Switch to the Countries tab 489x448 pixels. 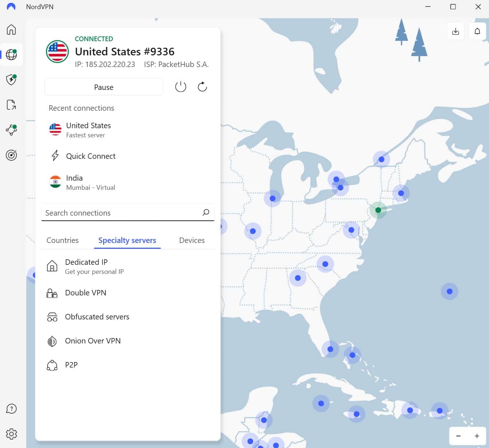coord(62,240)
